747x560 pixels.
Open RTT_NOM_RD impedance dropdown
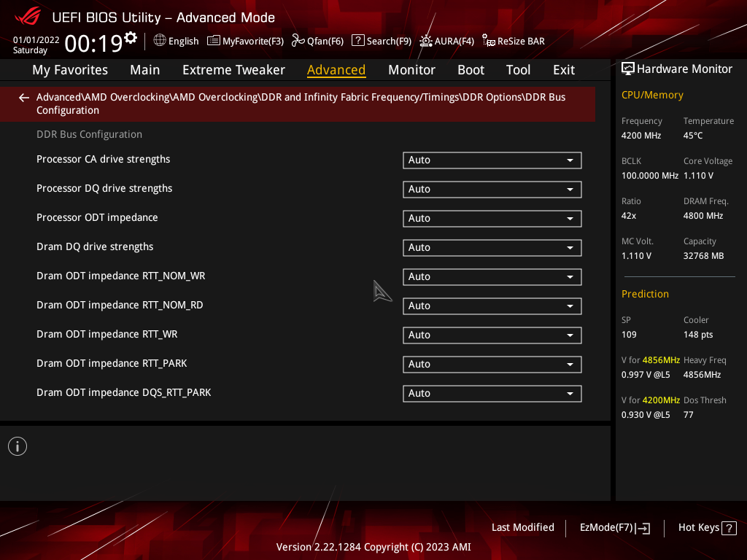(492, 306)
